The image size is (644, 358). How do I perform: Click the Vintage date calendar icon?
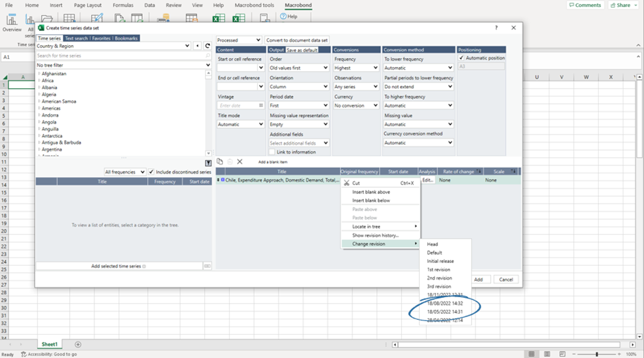click(x=261, y=106)
